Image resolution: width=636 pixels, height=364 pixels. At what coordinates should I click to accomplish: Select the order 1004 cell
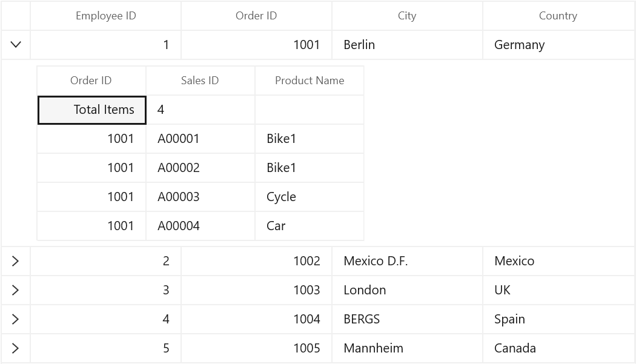tap(256, 319)
